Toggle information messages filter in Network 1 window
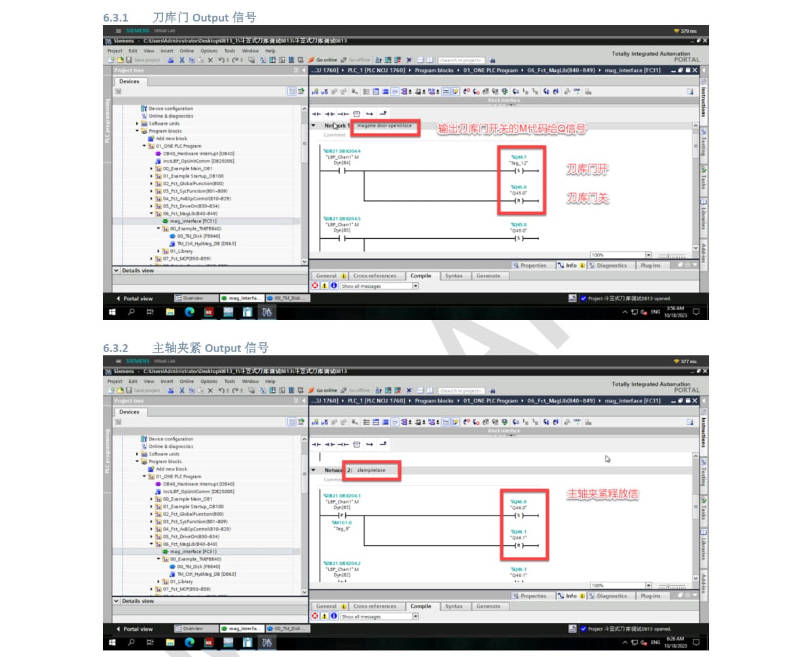Image resolution: width=812 pixels, height=657 pixels. (x=333, y=285)
